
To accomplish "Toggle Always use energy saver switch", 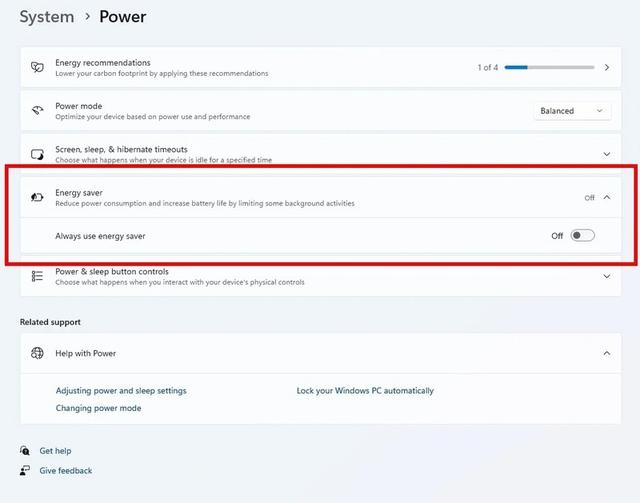I will click(582, 236).
